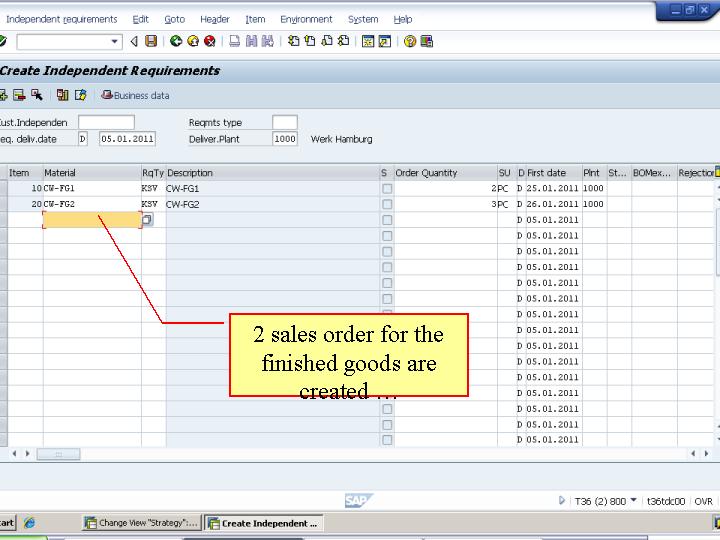Image resolution: width=720 pixels, height=540 pixels.
Task: Go to First Page icon
Action: pyautogui.click(x=293, y=41)
